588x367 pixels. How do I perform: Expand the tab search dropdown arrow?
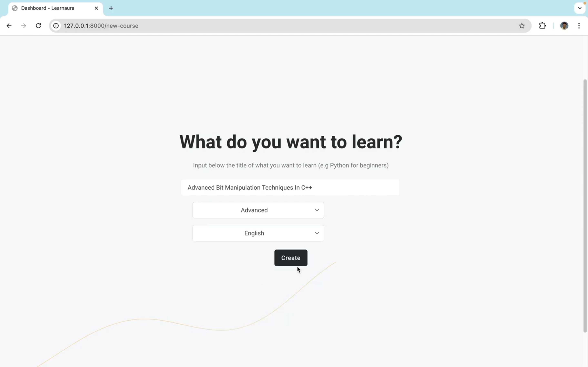580,8
